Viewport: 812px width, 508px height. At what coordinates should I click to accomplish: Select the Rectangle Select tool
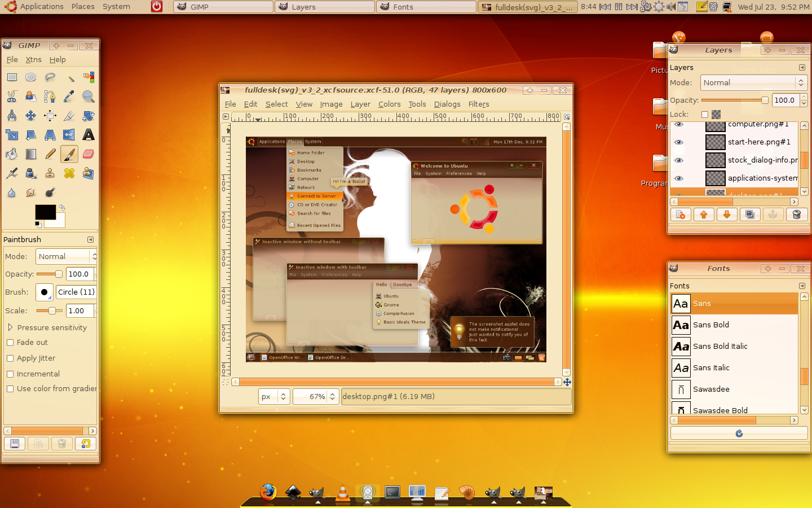click(12, 77)
